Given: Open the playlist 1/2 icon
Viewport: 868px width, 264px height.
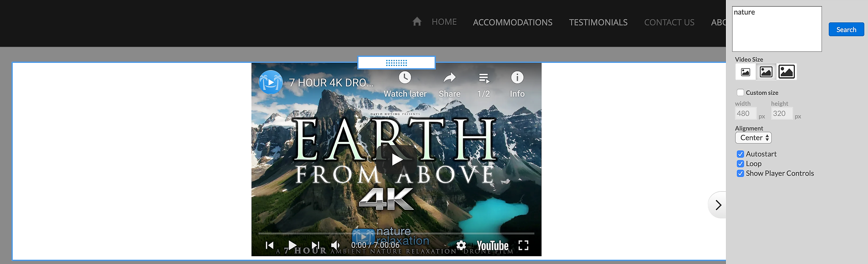Looking at the screenshot, I should (484, 78).
